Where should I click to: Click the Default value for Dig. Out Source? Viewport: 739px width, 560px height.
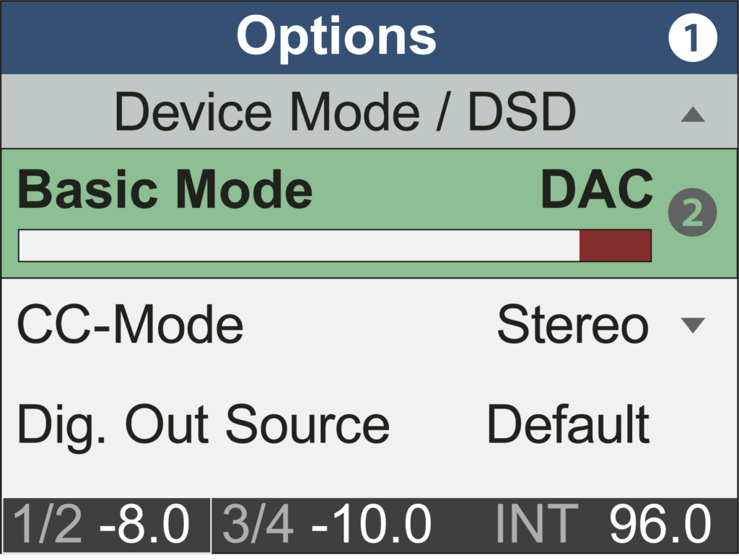pos(569,424)
